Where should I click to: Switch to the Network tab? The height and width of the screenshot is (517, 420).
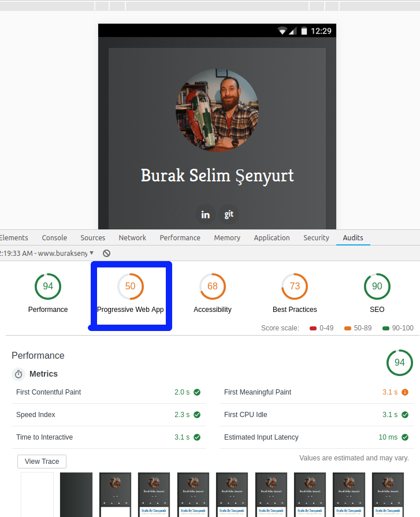(132, 238)
